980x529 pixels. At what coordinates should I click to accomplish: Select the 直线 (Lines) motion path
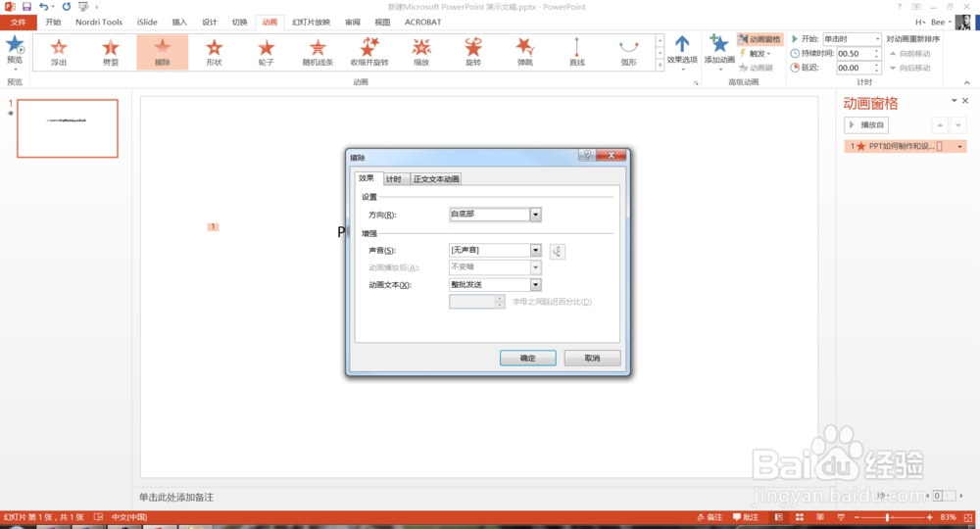coord(577,52)
